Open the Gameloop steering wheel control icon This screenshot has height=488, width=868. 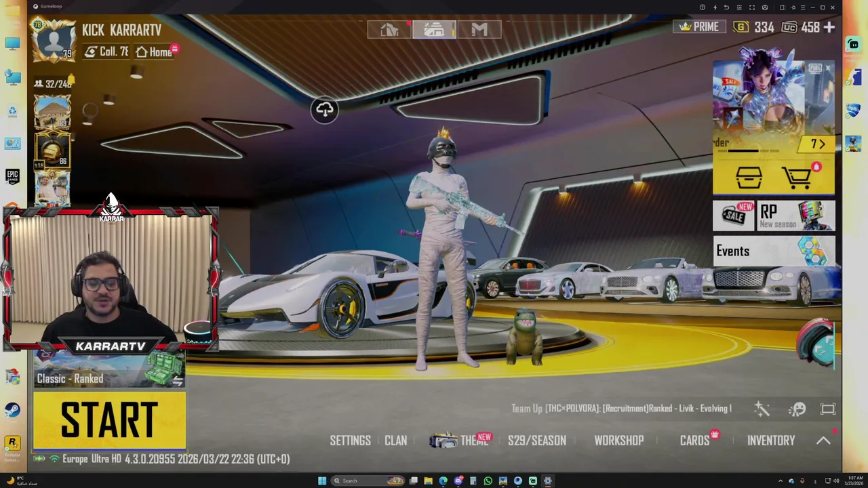tap(765, 7)
